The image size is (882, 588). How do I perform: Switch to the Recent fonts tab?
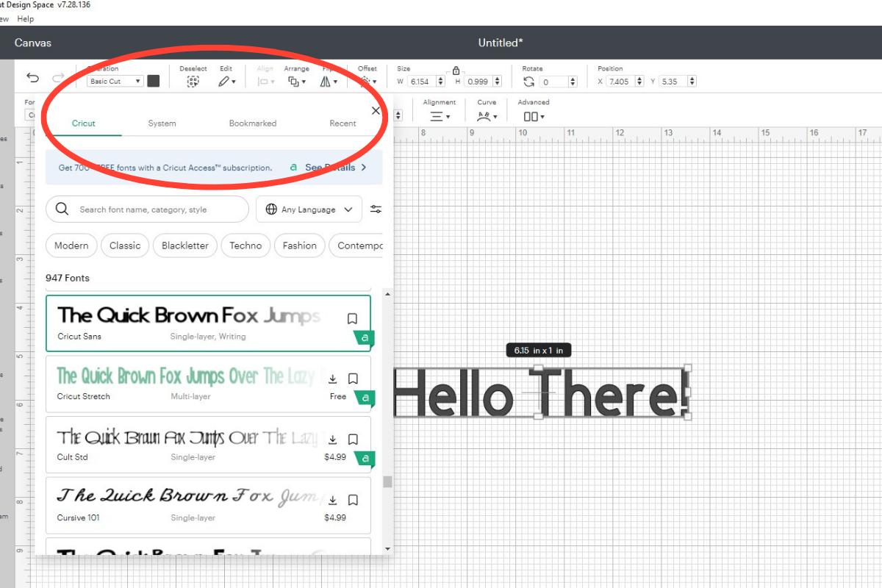[x=343, y=123]
